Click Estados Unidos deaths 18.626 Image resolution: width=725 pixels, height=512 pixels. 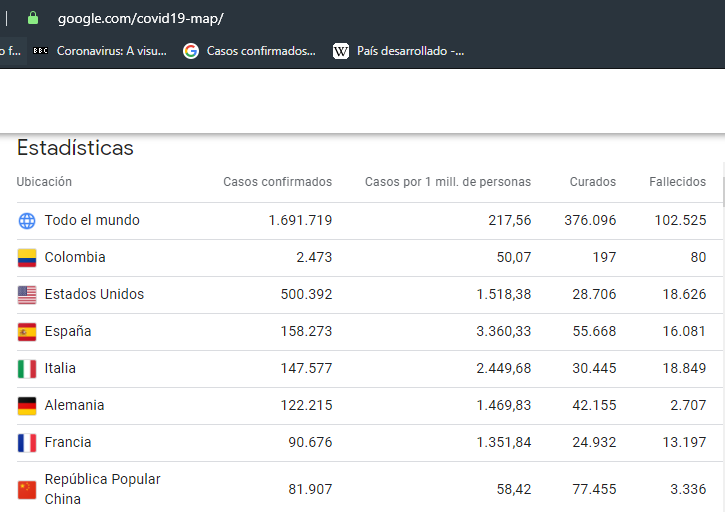point(684,294)
